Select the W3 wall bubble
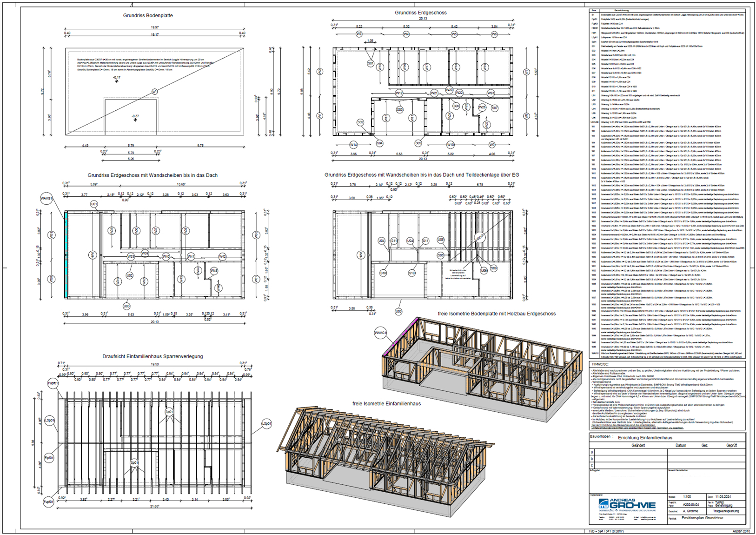The image size is (756, 535). 359,34
